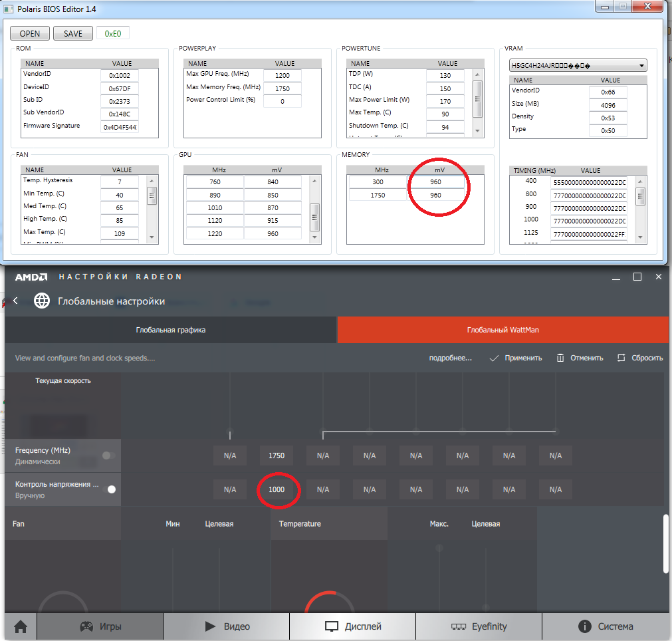Screen dimensions: 672x641
Task: Open the Игры tab with gamepad icon
Action: point(100,626)
